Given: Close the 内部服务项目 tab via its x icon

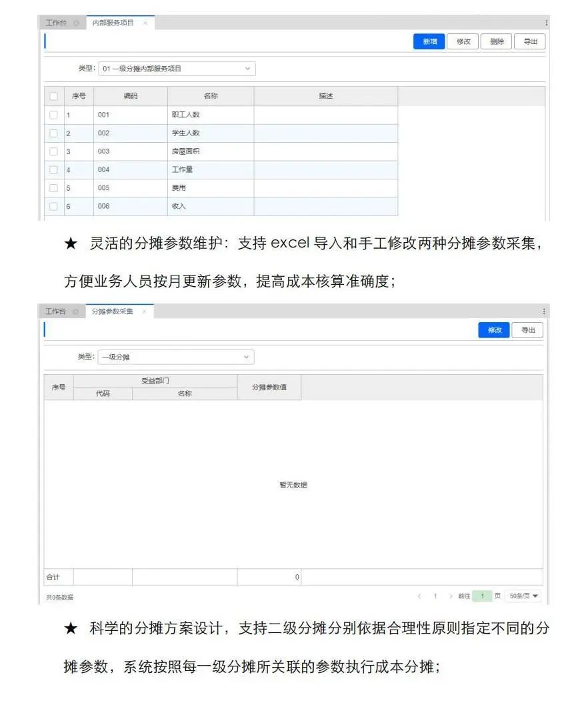Looking at the screenshot, I should point(145,23).
